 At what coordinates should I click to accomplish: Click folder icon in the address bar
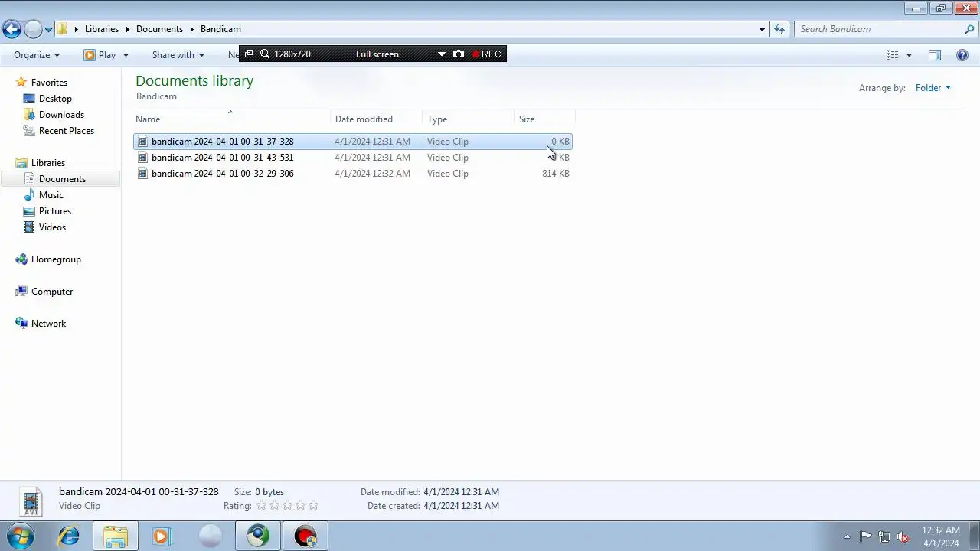[x=63, y=29]
